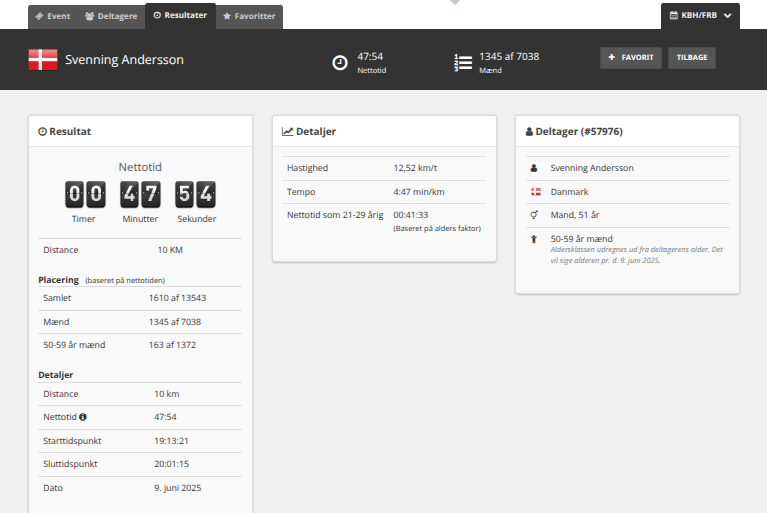Image resolution: width=767 pixels, height=513 pixels.
Task: Click the calendar icon on KBH/FRB selector
Action: click(674, 15)
